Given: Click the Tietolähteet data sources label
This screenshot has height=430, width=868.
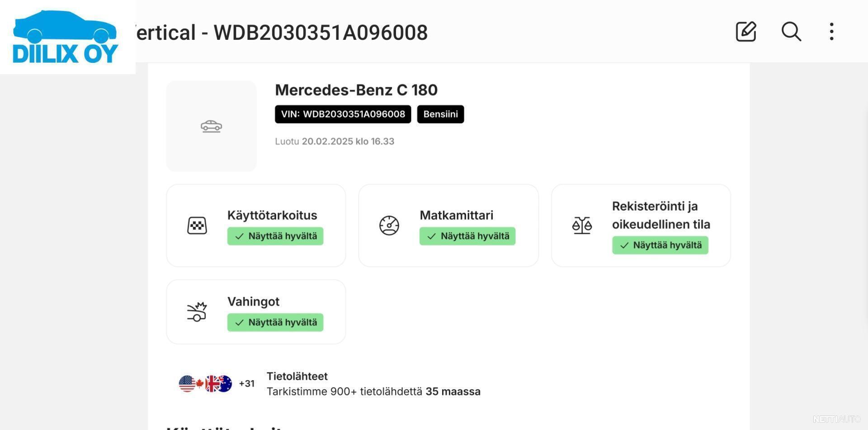Looking at the screenshot, I should 297,376.
